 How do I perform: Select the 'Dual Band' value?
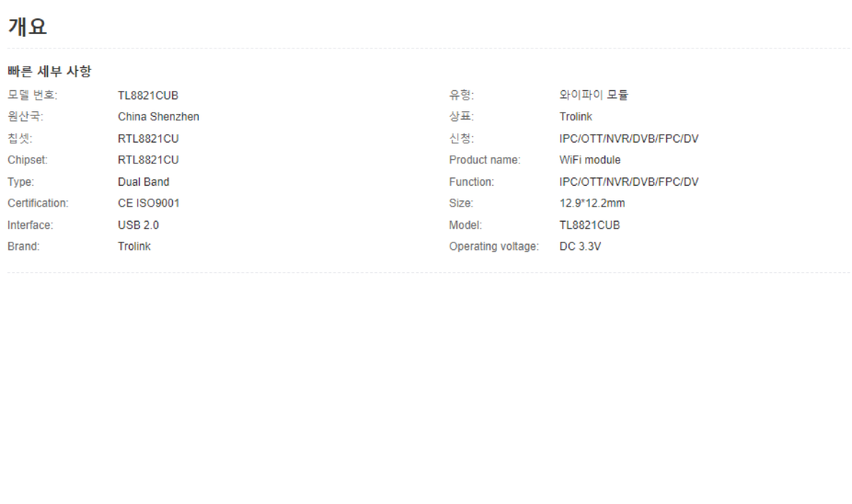click(x=144, y=181)
